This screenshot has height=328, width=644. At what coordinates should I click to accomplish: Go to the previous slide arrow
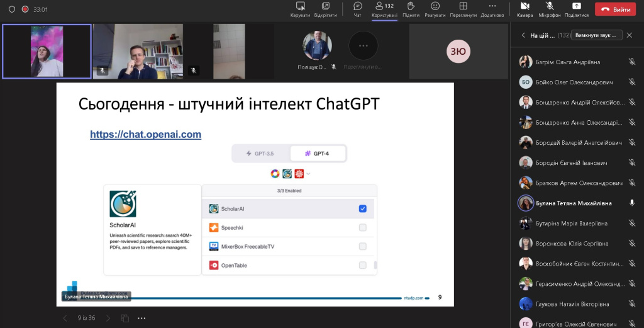[65, 318]
